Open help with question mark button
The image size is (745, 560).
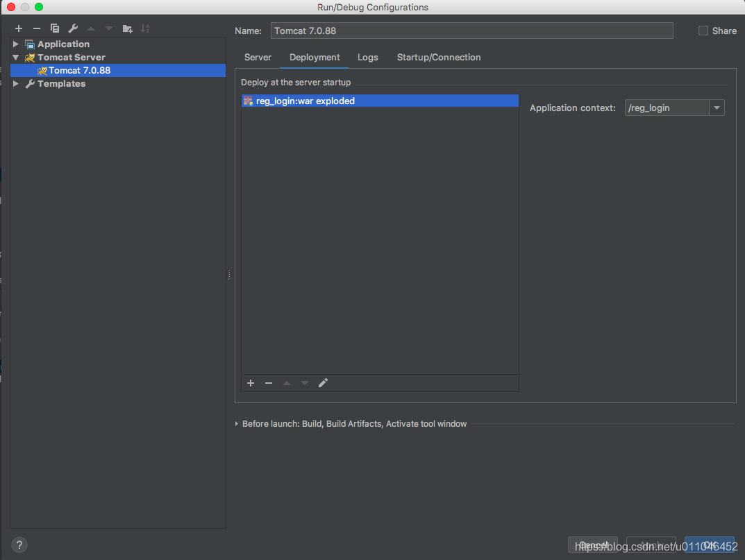[x=19, y=545]
